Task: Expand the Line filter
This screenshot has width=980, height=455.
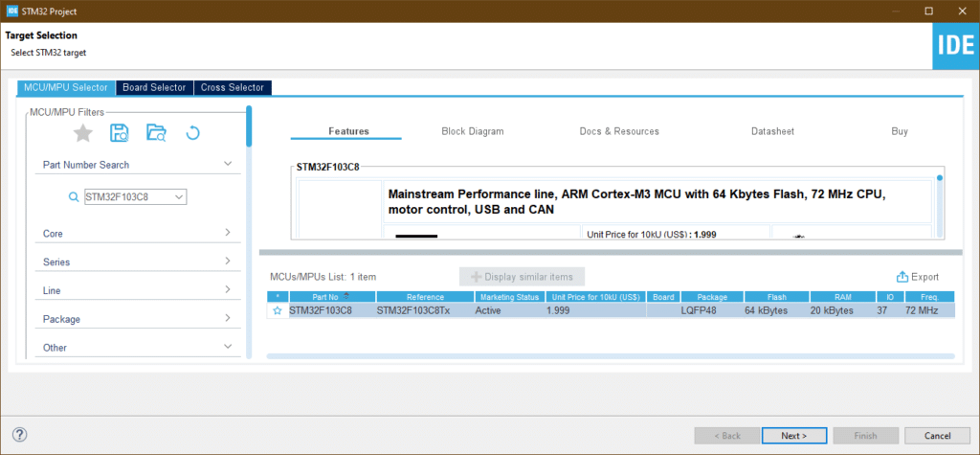Action: 228,290
